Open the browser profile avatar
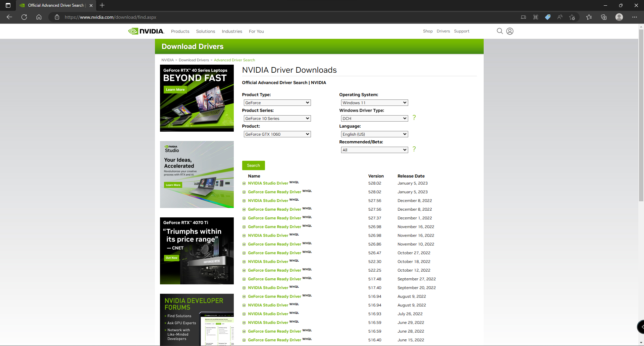The width and height of the screenshot is (644, 346). coord(619,17)
